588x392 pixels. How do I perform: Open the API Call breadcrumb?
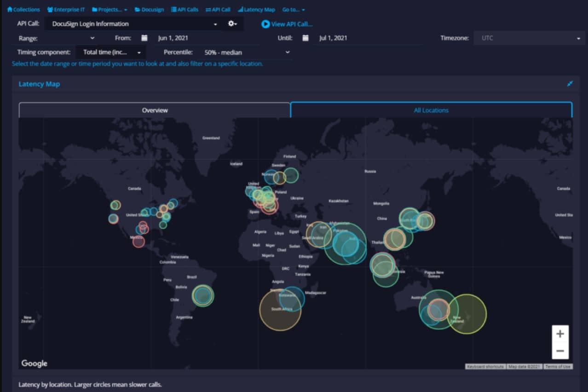[x=218, y=9]
